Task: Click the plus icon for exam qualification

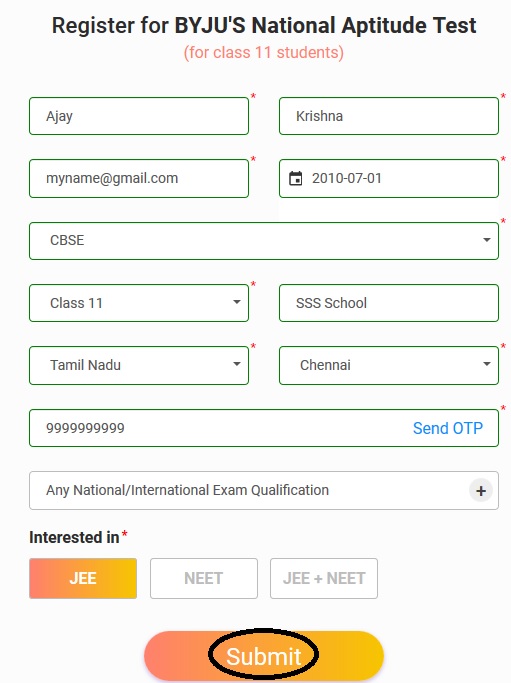Action: coord(481,491)
